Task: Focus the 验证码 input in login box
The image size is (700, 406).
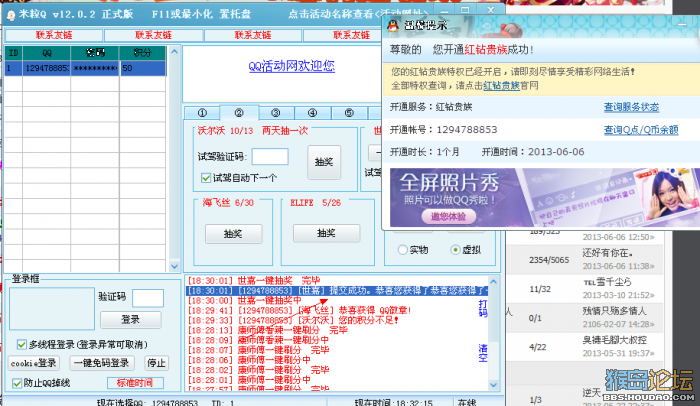Action: point(148,298)
